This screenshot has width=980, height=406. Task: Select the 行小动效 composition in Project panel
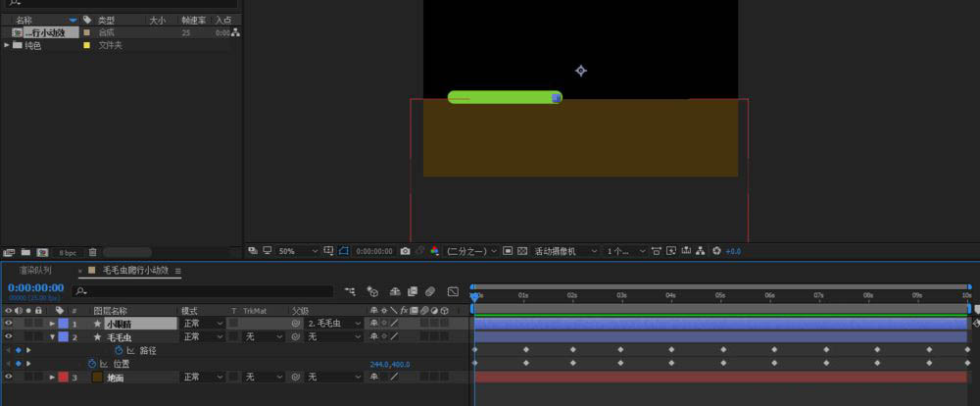tap(53, 32)
